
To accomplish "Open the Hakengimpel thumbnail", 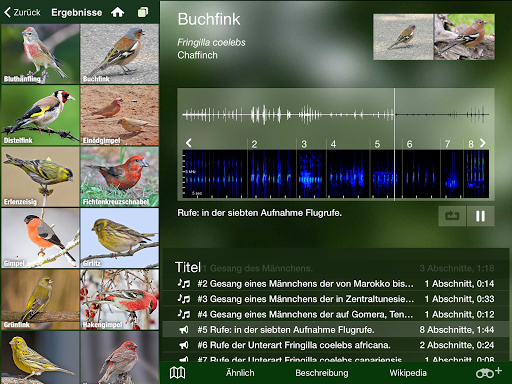I will click(x=120, y=299).
